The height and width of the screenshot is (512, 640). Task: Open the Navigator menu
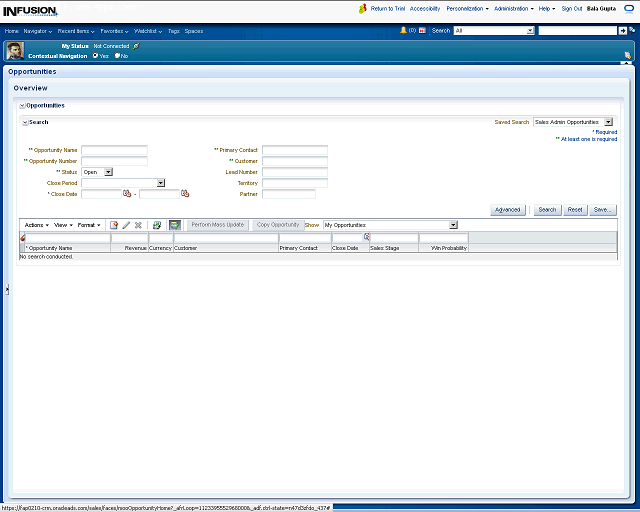pyautogui.click(x=38, y=31)
